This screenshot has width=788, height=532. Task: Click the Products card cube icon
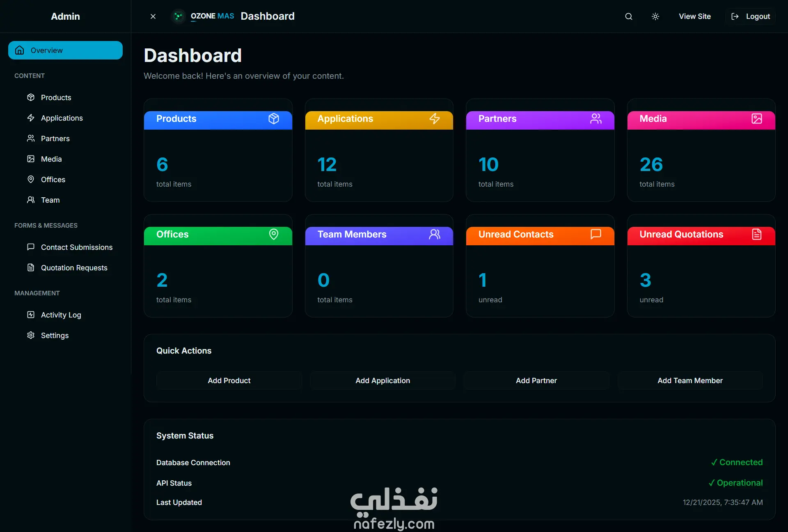tap(274, 119)
